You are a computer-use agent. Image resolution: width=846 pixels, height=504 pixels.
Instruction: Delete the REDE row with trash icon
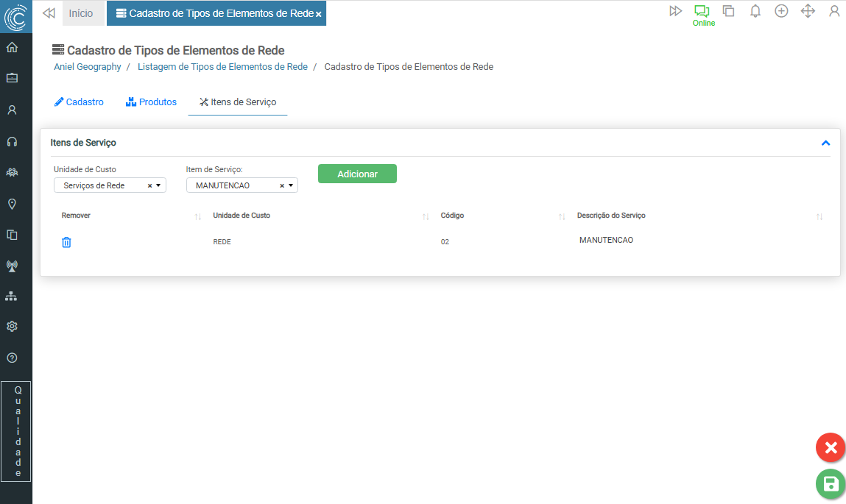click(x=66, y=242)
